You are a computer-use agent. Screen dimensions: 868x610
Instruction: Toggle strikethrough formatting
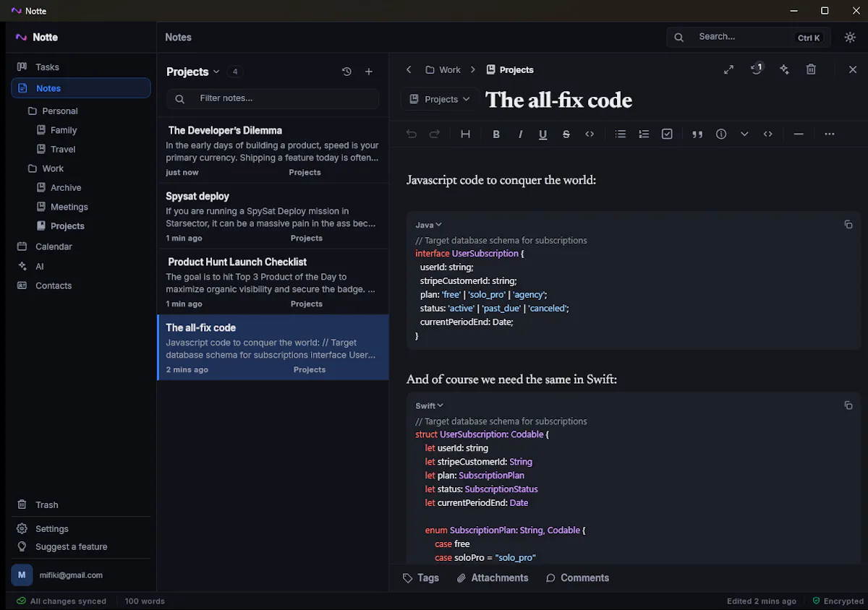click(566, 134)
